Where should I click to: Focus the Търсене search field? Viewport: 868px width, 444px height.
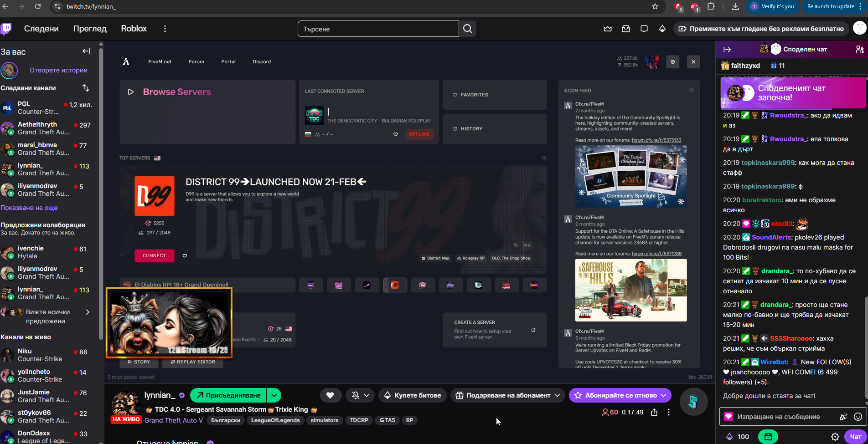378,29
